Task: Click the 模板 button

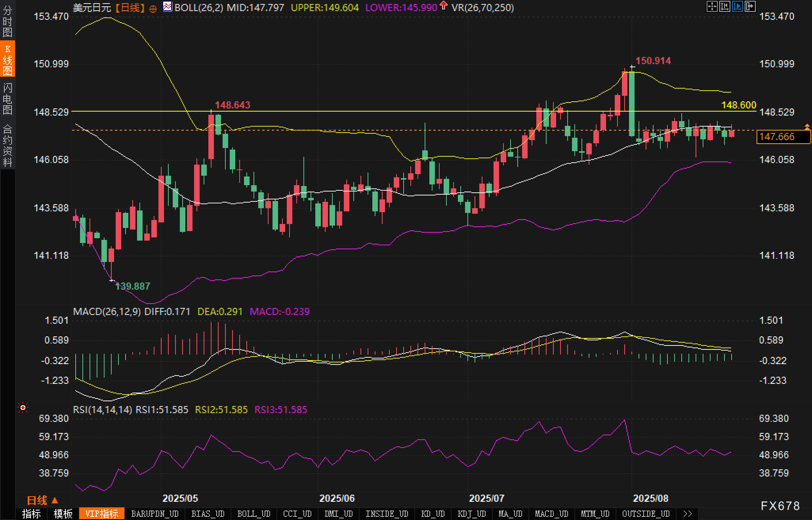Action: point(63,514)
